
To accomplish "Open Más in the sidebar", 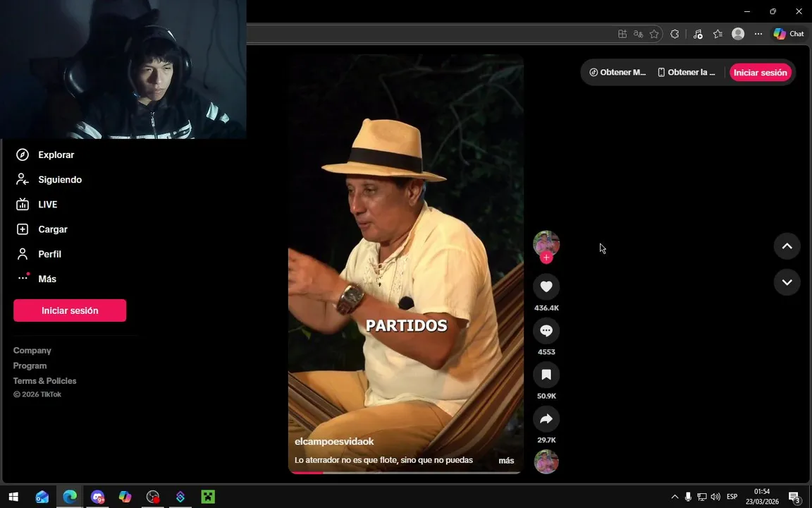I will 47,279.
